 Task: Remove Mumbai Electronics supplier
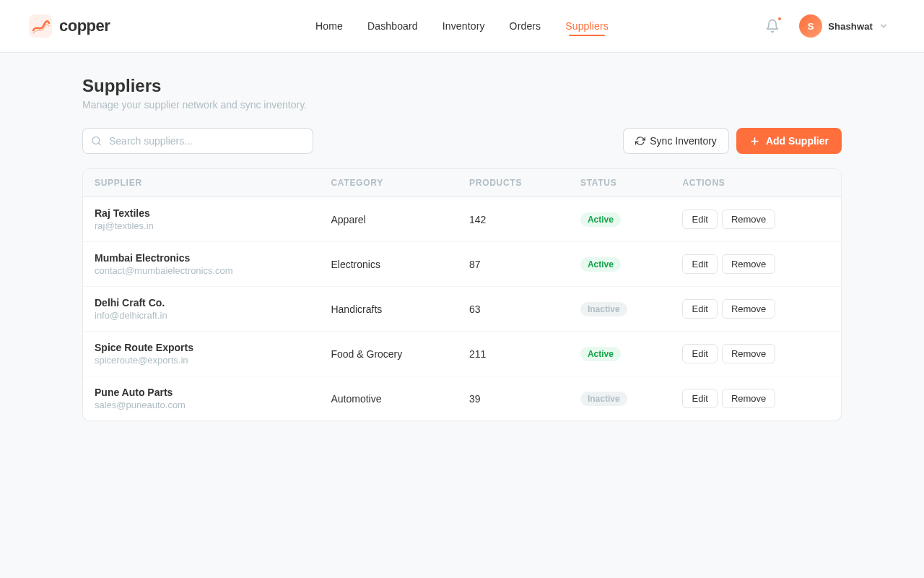748,264
